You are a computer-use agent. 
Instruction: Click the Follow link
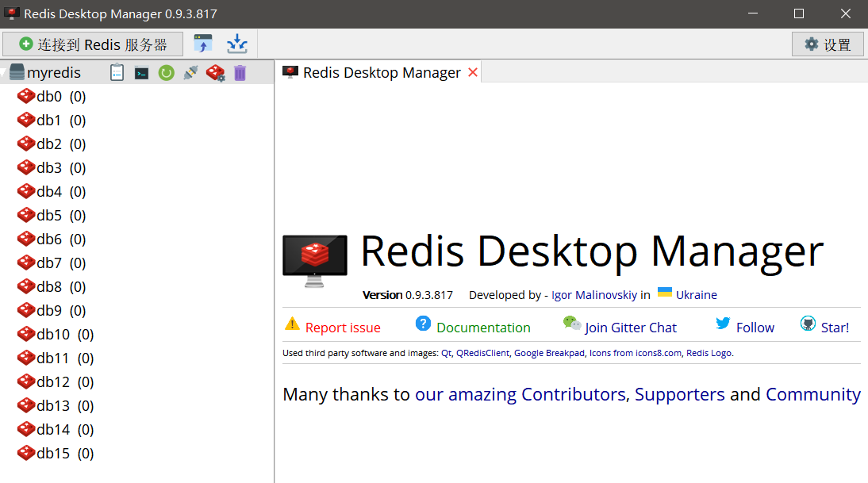click(x=755, y=328)
